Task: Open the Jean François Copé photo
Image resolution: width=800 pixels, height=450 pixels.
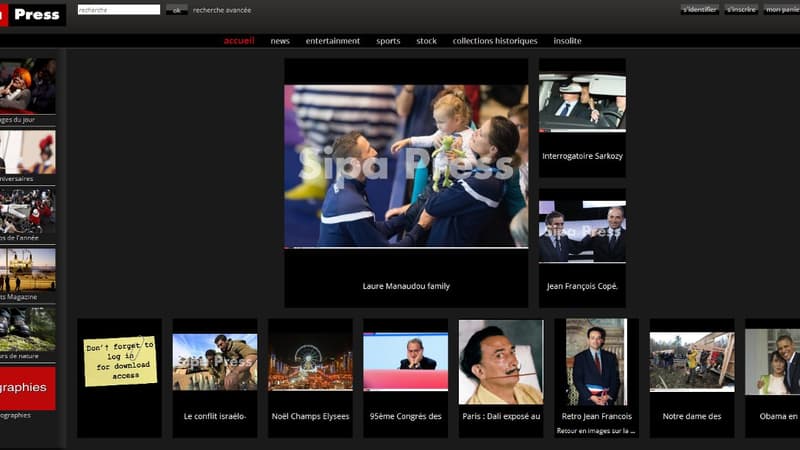Action: (582, 232)
